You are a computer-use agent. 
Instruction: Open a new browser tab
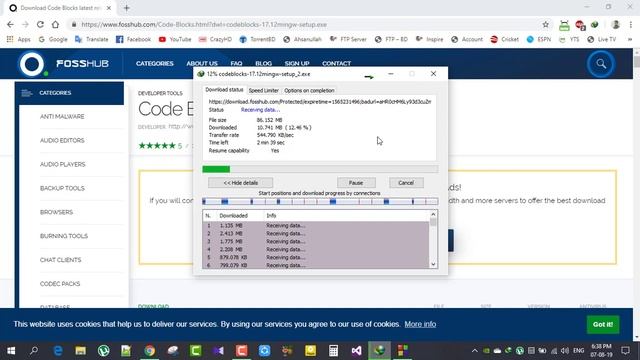click(127, 8)
